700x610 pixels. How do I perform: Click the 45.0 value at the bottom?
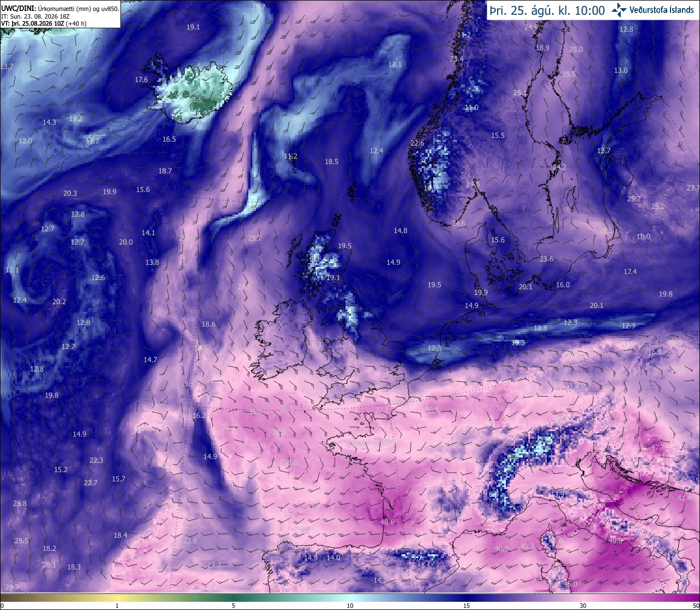coord(570,584)
